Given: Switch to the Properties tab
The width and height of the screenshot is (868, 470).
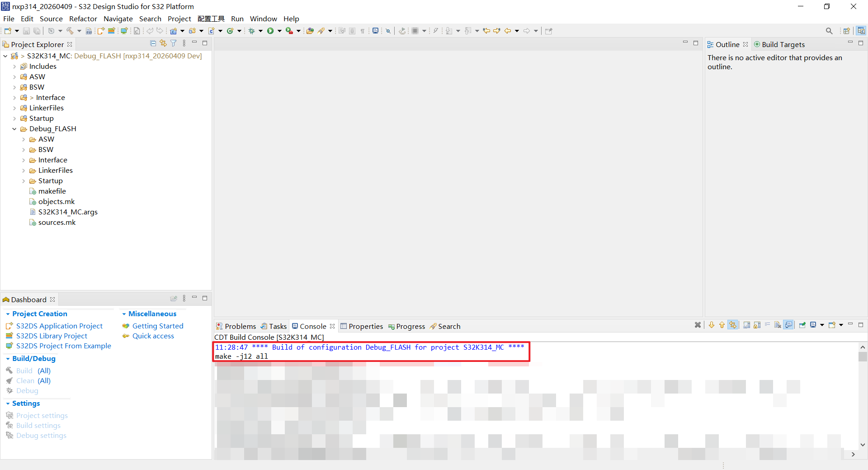Looking at the screenshot, I should [x=362, y=326].
